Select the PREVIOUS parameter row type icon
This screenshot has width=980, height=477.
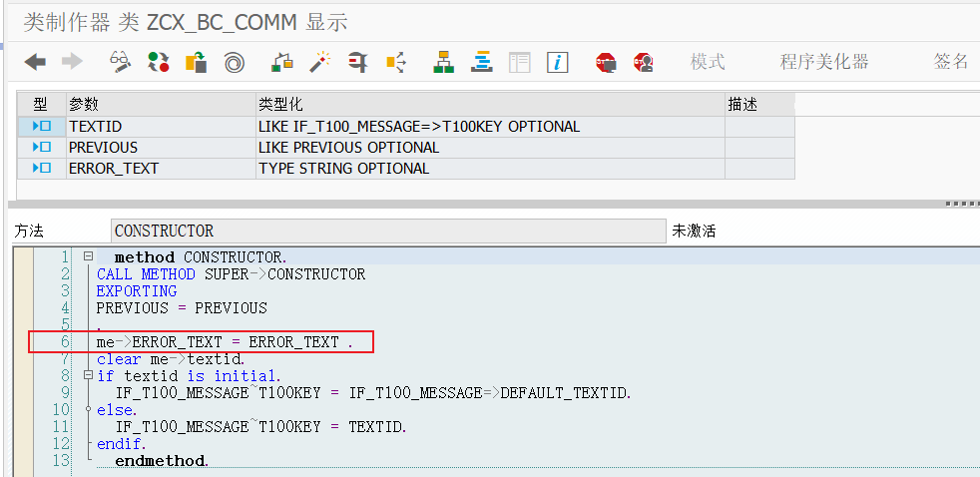point(42,148)
